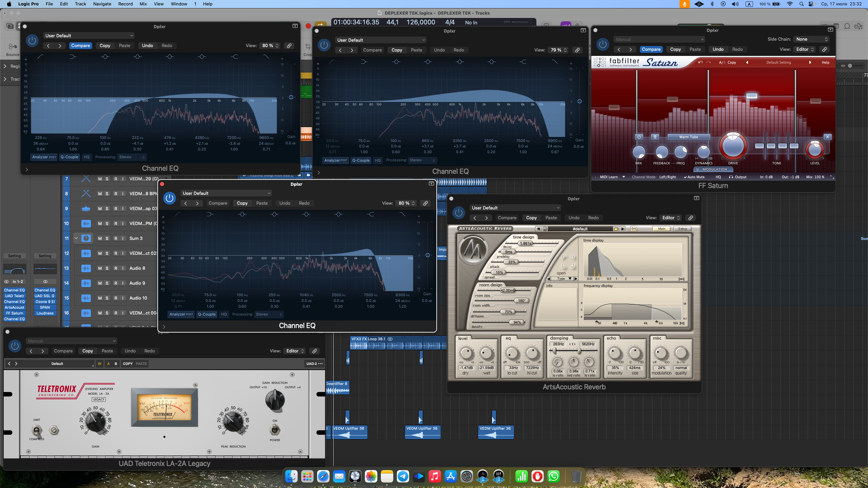Click FabFilter Saturn undo arrow icon
Image resolution: width=868 pixels, height=488 pixels.
pos(700,62)
